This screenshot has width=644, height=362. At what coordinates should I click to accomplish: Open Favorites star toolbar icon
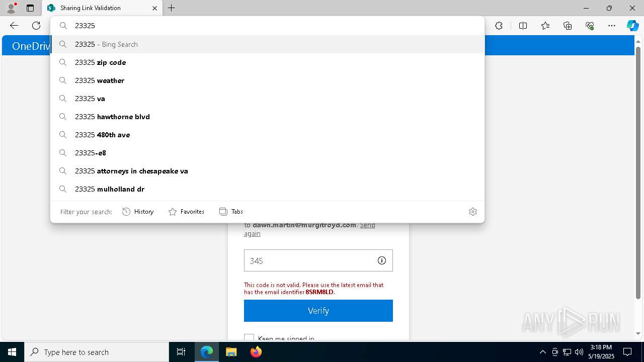[545, 26]
